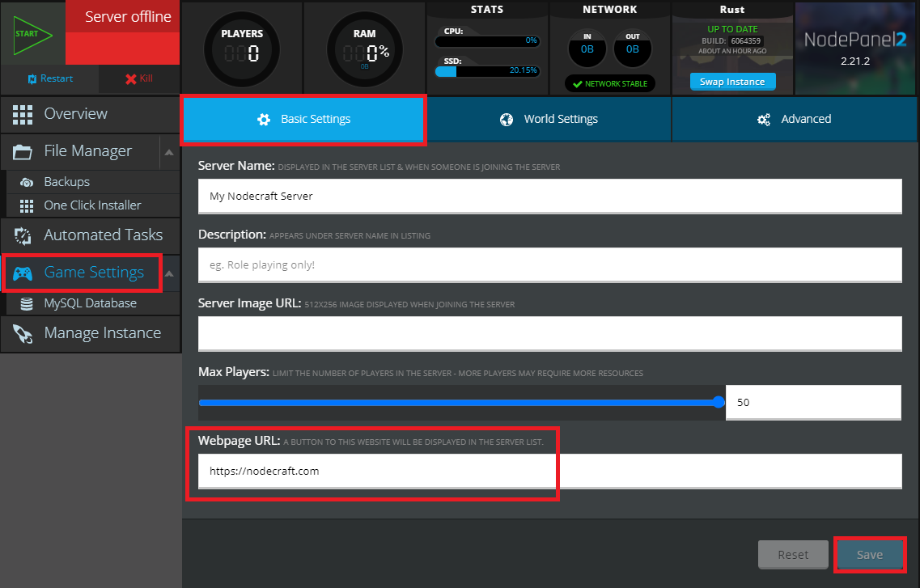
Task: Collapse the File Manager section arrow
Action: tap(168, 151)
